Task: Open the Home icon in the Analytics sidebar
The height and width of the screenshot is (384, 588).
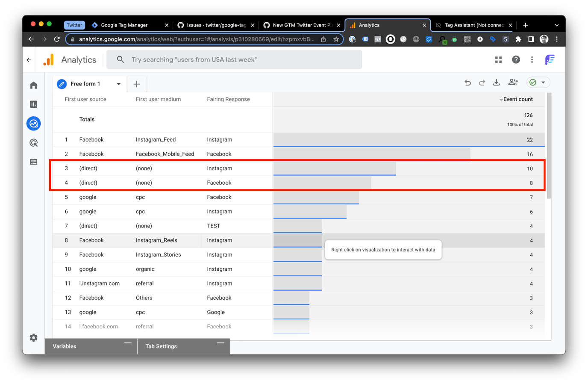Action: tap(34, 86)
